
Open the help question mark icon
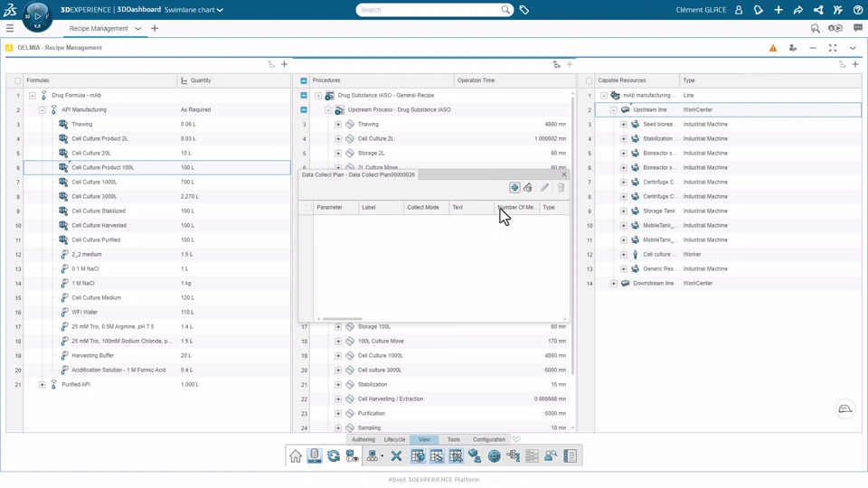click(x=858, y=10)
